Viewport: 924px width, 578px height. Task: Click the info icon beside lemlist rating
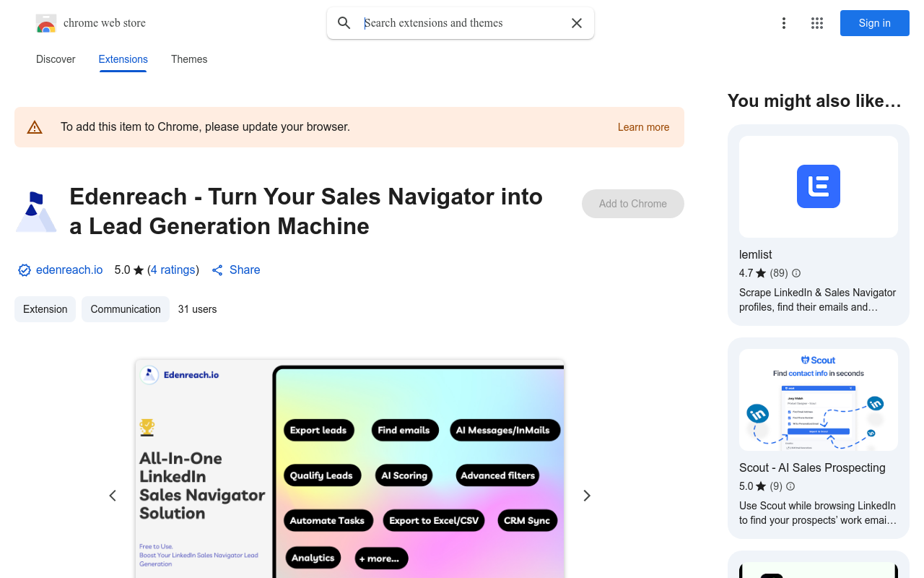796,273
